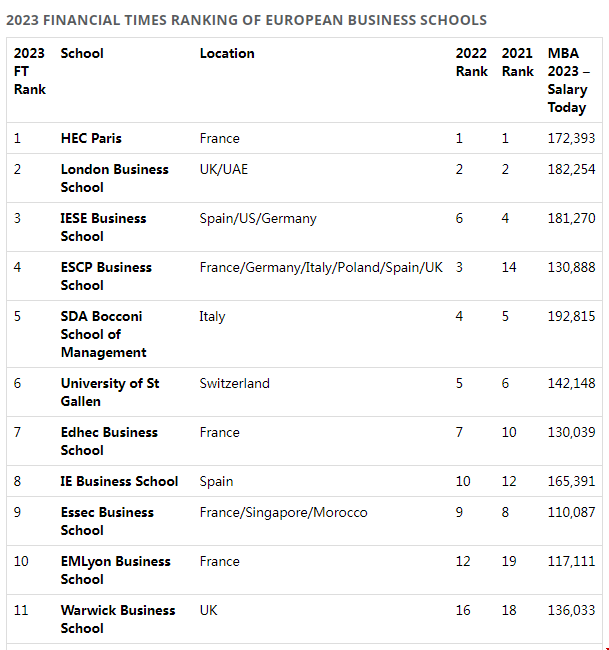This screenshot has height=650, width=609.
Task: Select the Location column header
Action: click(227, 53)
